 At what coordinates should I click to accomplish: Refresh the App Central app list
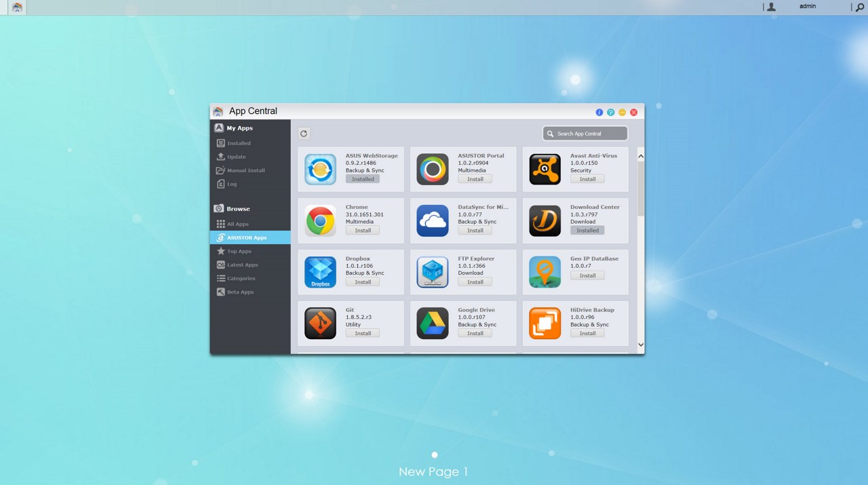coord(304,134)
